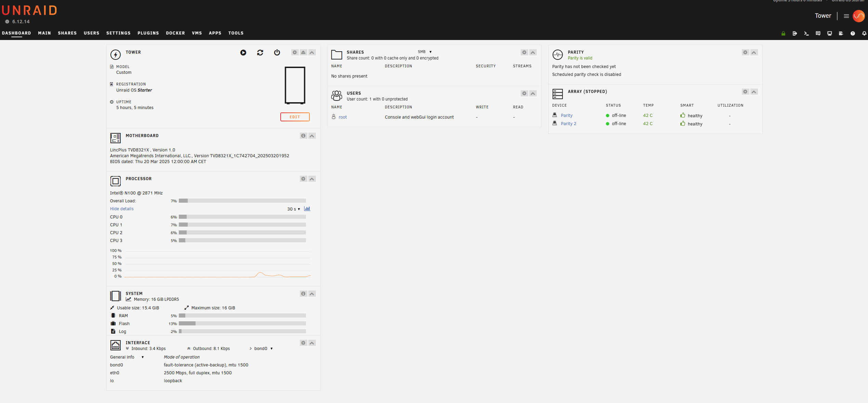Open the feedback speech-bubble icon

tap(818, 33)
